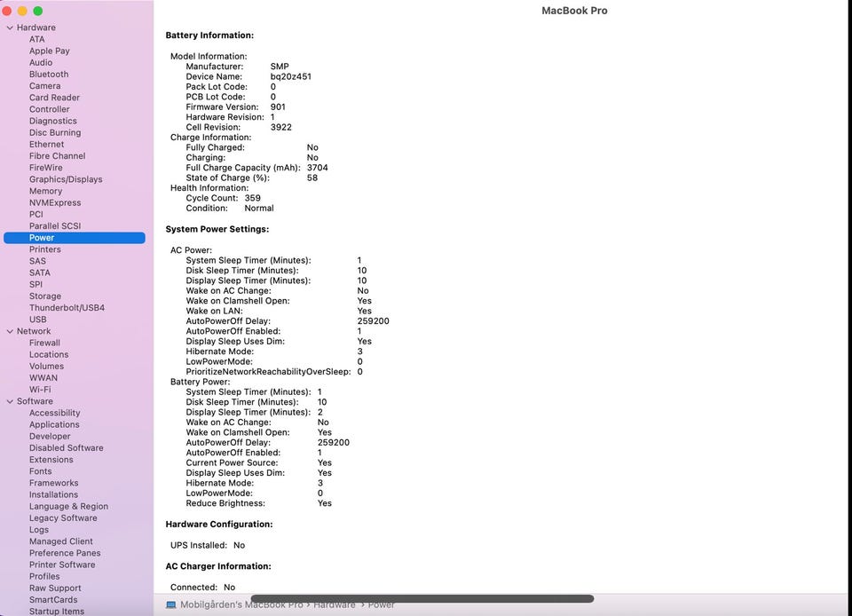
Task: Click the Condition value Normal
Action: 259,208
